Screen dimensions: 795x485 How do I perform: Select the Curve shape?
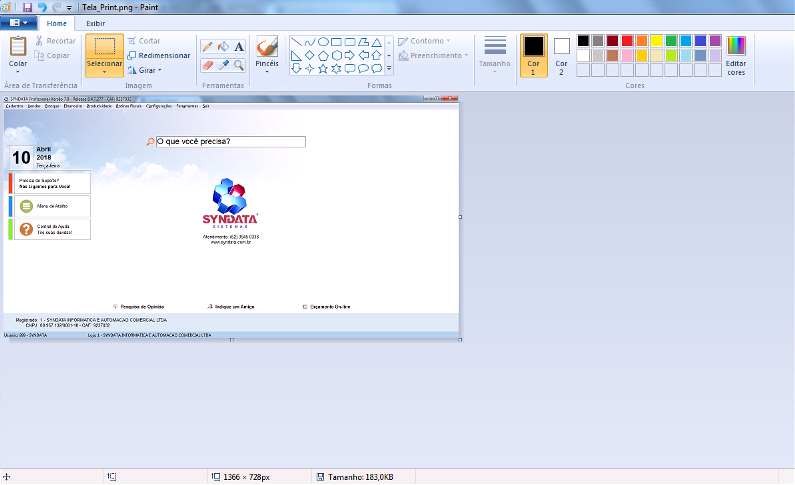[310, 42]
